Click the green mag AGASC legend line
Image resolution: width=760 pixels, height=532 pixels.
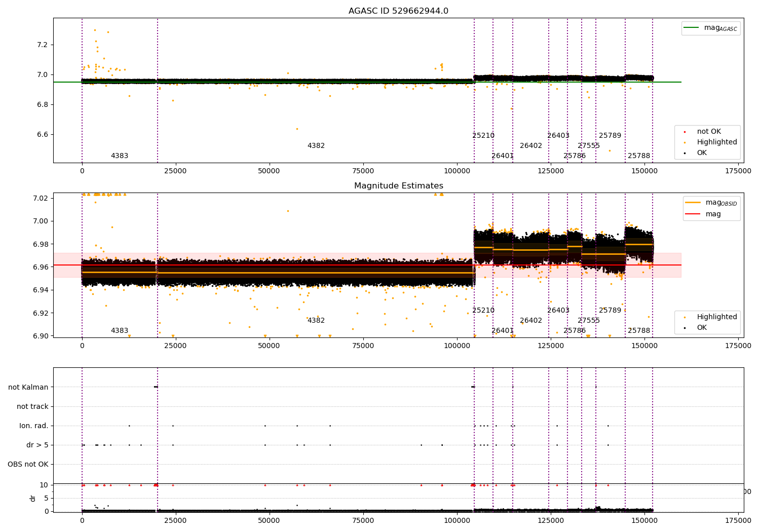coord(692,28)
